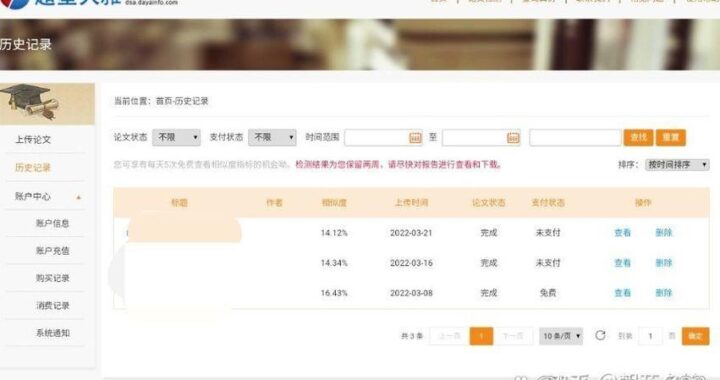Viewport: 720px width, 380px height.
Task: Click the orange 确定 go button
Action: pyautogui.click(x=695, y=336)
